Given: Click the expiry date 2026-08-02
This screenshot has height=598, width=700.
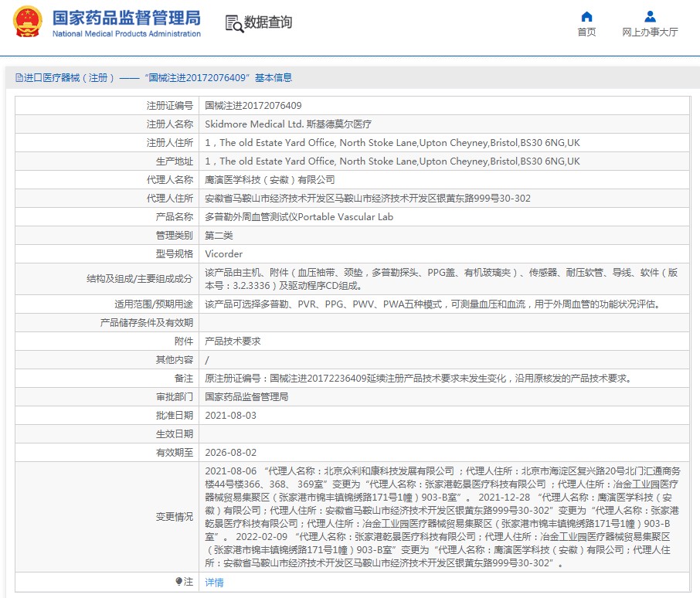Looking at the screenshot, I should coord(230,452).
